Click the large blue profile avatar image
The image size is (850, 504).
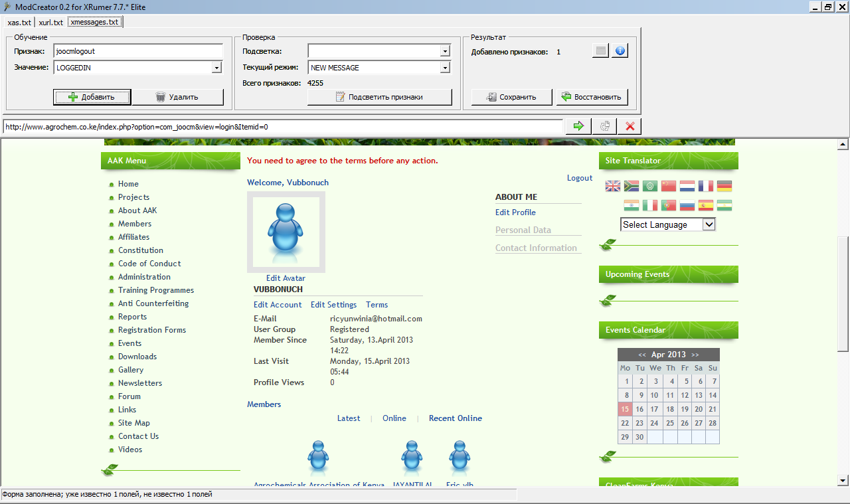[x=286, y=232]
